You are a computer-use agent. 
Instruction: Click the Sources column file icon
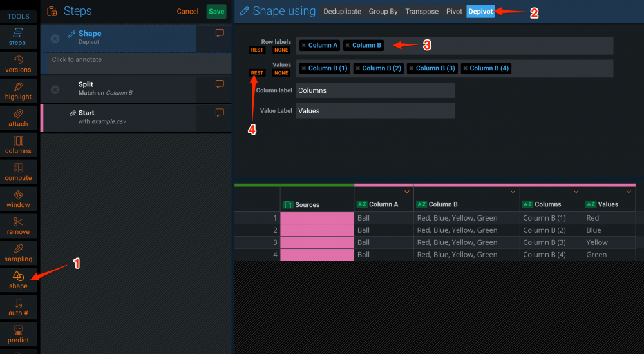coord(288,205)
